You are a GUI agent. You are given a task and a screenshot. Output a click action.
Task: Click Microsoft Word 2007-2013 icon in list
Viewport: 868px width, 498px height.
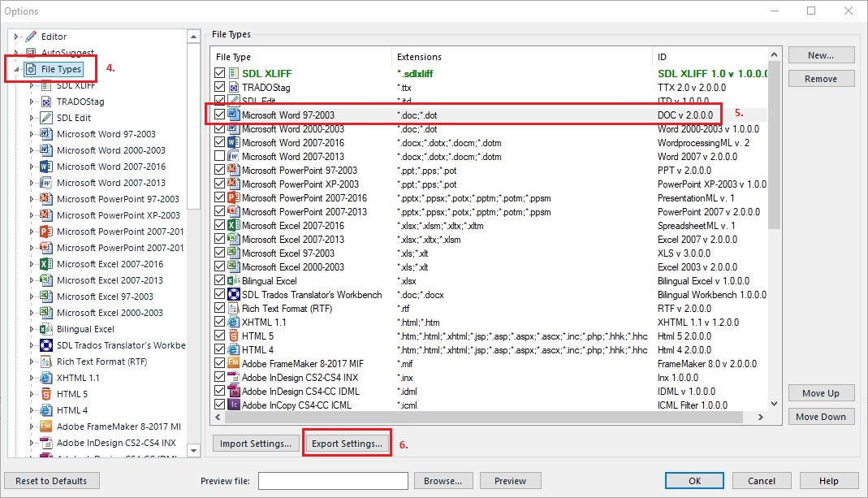(x=234, y=157)
